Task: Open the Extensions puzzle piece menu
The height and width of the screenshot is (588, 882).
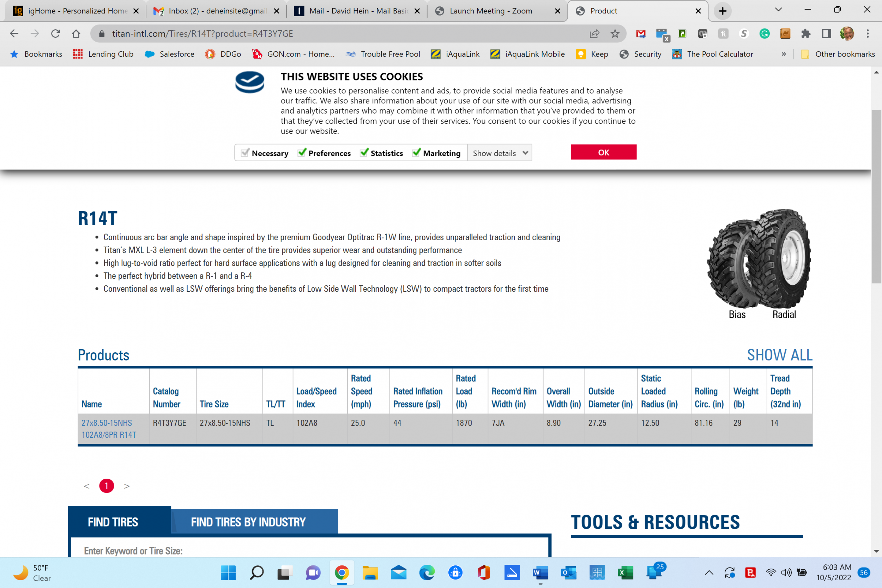Action: [x=805, y=34]
